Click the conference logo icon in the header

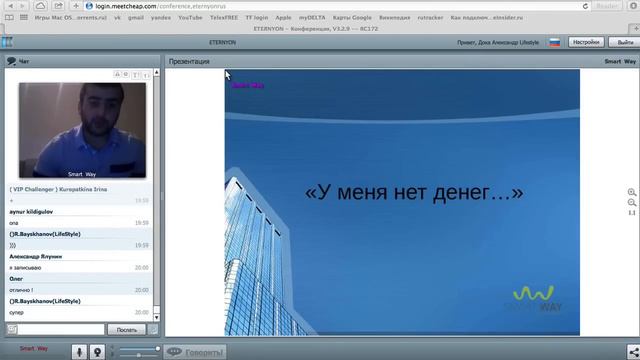pos(7,42)
